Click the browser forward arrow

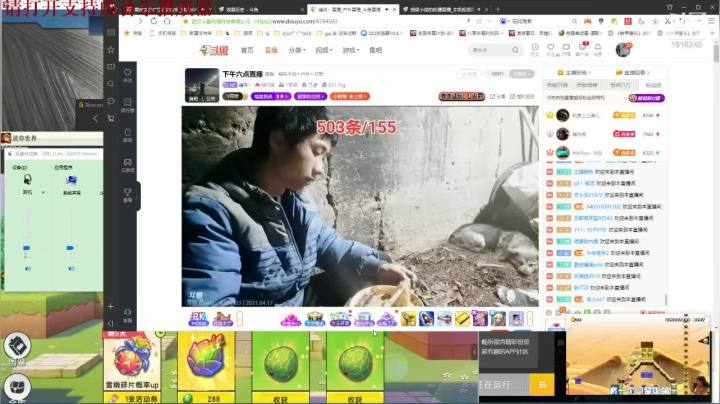(141, 21)
